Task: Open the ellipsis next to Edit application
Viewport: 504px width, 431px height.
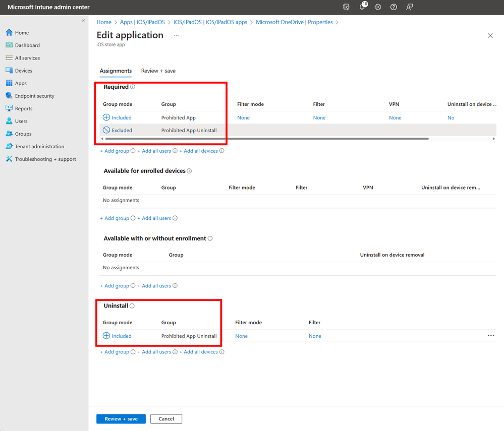Action: pos(176,35)
